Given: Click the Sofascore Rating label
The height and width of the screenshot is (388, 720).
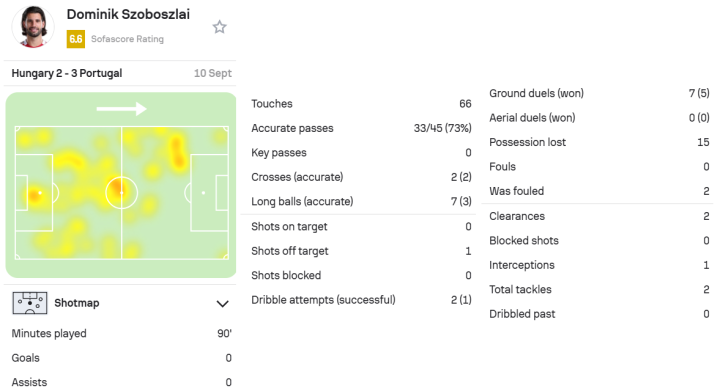Looking at the screenshot, I should coord(127,39).
